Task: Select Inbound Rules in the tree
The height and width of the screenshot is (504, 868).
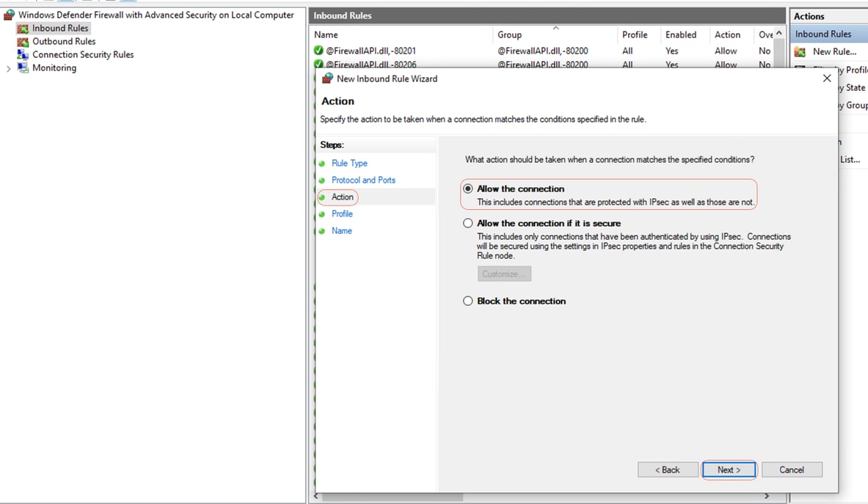Action: pyautogui.click(x=59, y=28)
